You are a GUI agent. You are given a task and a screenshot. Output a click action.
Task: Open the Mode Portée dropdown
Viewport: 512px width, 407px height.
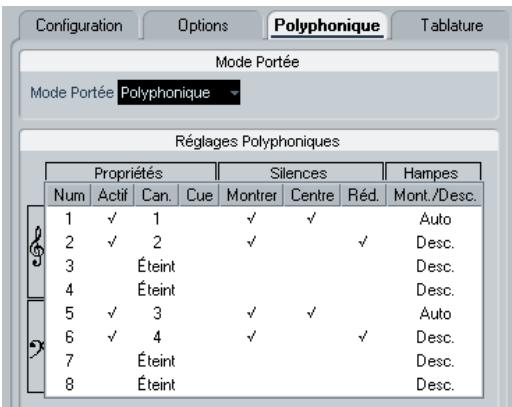179,92
